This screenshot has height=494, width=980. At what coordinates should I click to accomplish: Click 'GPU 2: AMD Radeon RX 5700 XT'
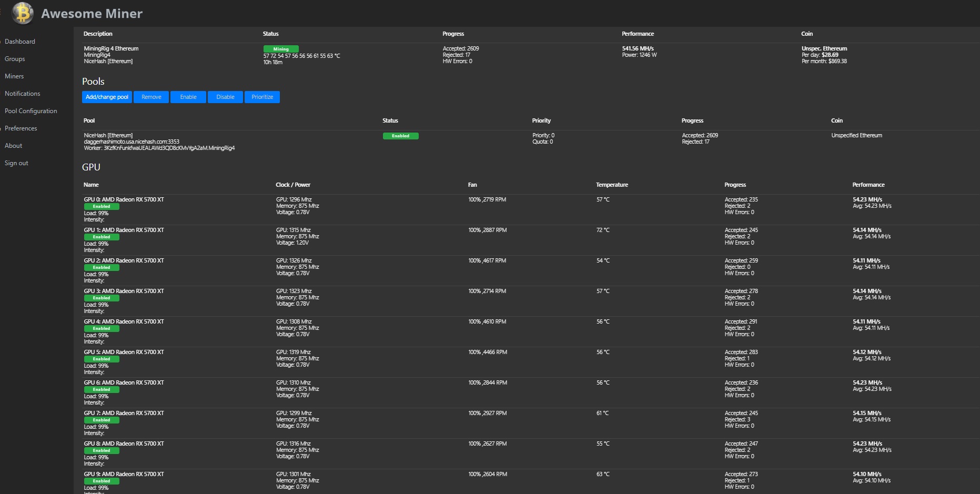[x=124, y=260]
